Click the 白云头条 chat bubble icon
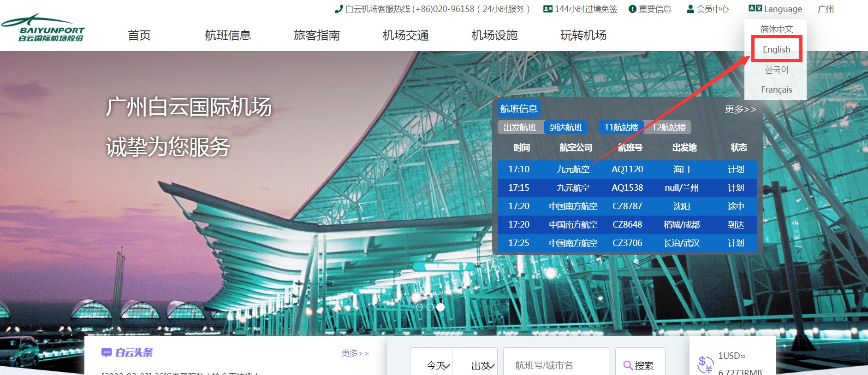The height and width of the screenshot is (375, 868). click(107, 352)
